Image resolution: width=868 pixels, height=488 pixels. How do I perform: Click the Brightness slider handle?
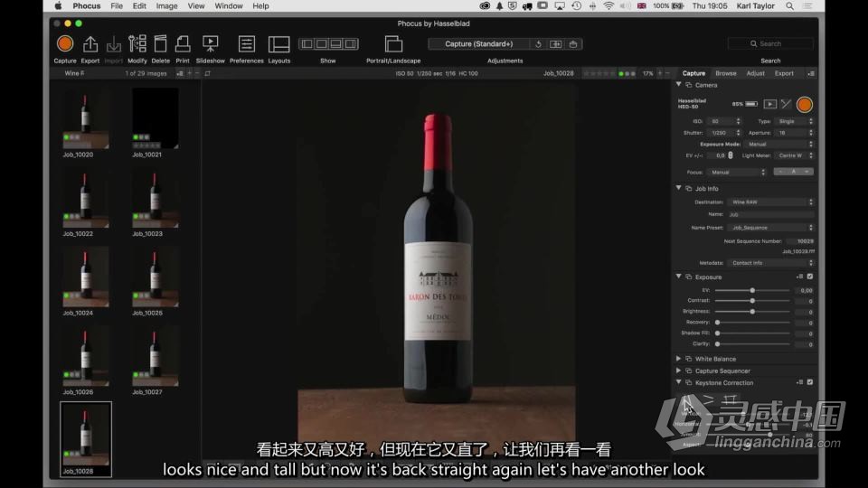tap(752, 312)
